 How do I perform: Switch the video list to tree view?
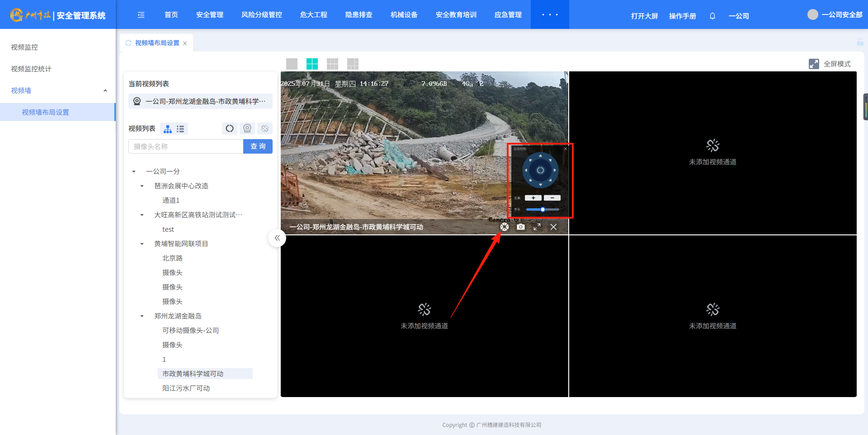(x=168, y=129)
